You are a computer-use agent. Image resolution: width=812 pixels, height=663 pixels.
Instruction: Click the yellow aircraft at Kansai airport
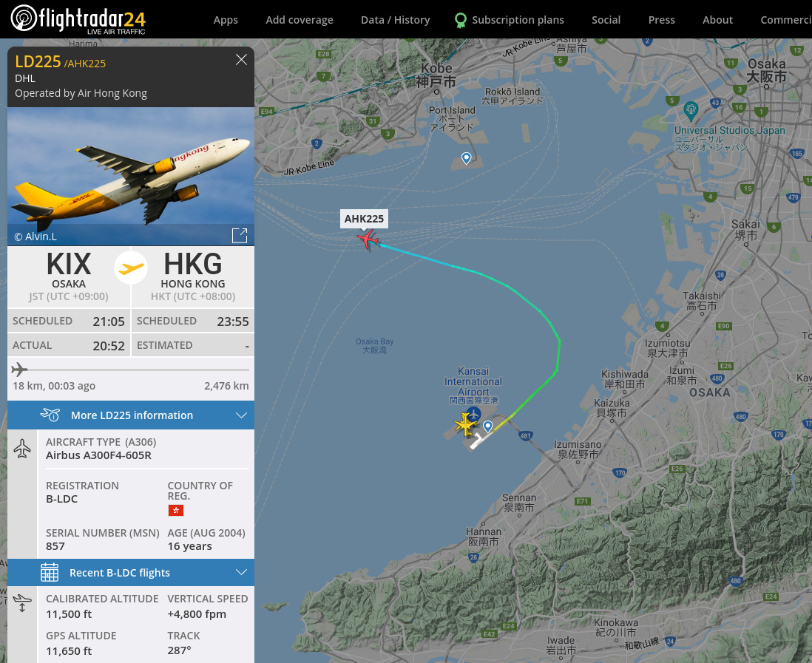coord(464,424)
